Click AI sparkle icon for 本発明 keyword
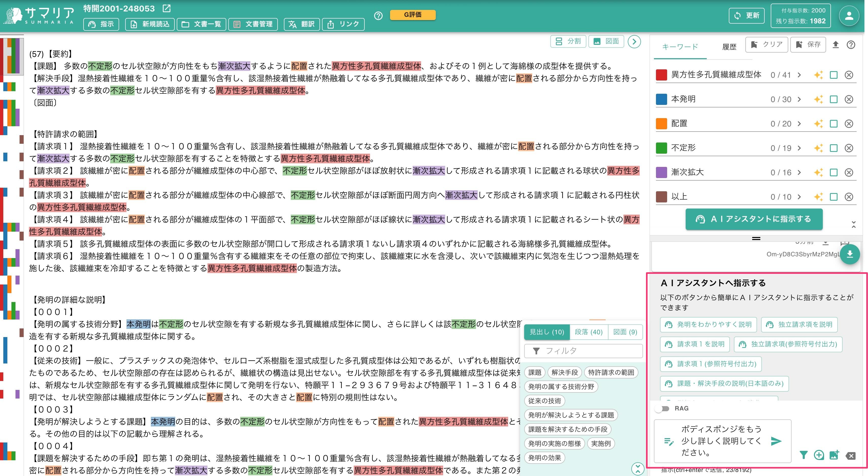Viewport: 868px width, 476px height. click(818, 99)
